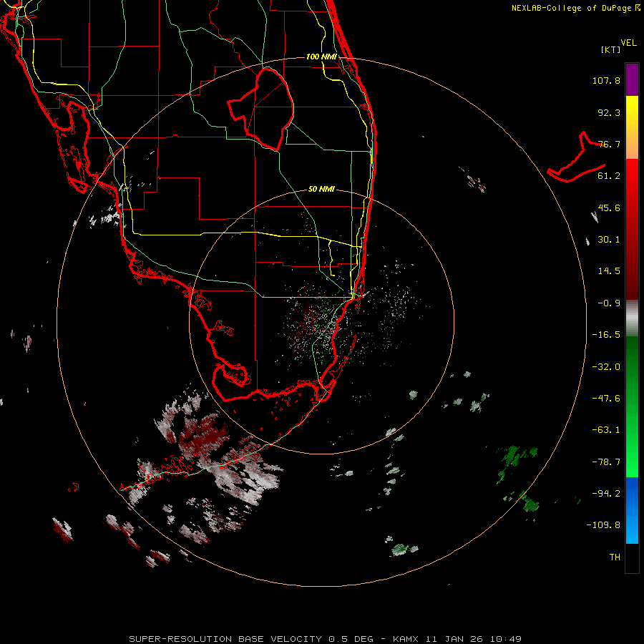Click the yellow segment of the color bar
The image size is (644, 644).
[x=632, y=127]
